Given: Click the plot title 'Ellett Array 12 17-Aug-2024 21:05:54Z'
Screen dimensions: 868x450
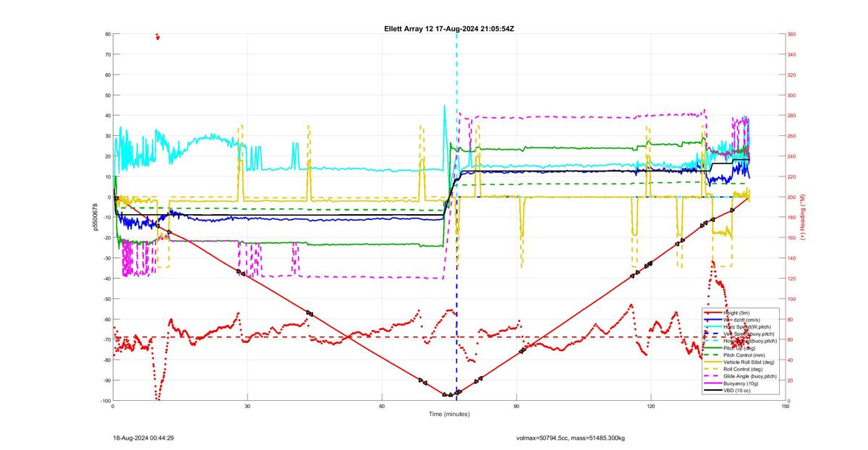Looking at the screenshot, I should pyautogui.click(x=448, y=28).
